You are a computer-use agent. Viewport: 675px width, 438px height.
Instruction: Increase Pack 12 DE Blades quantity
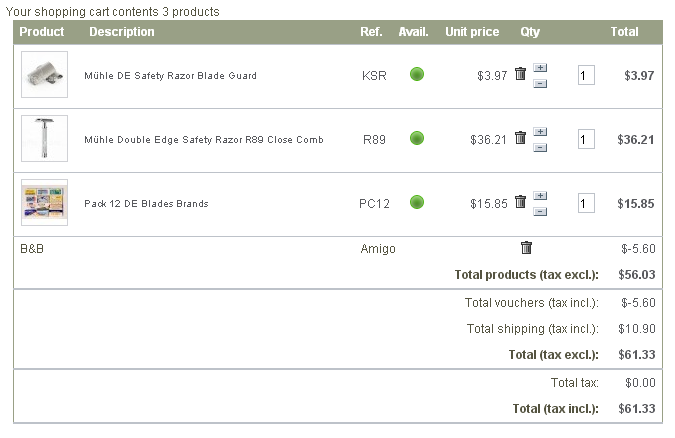(540, 195)
